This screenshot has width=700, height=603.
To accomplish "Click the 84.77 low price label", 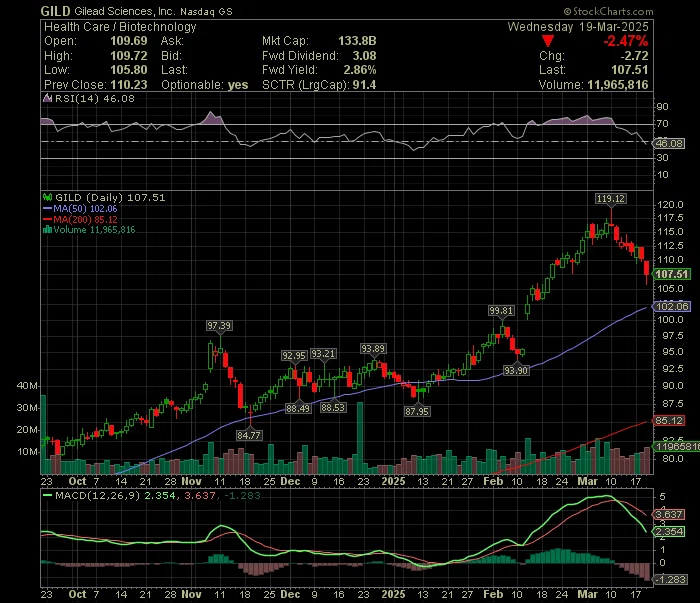I will [x=249, y=435].
